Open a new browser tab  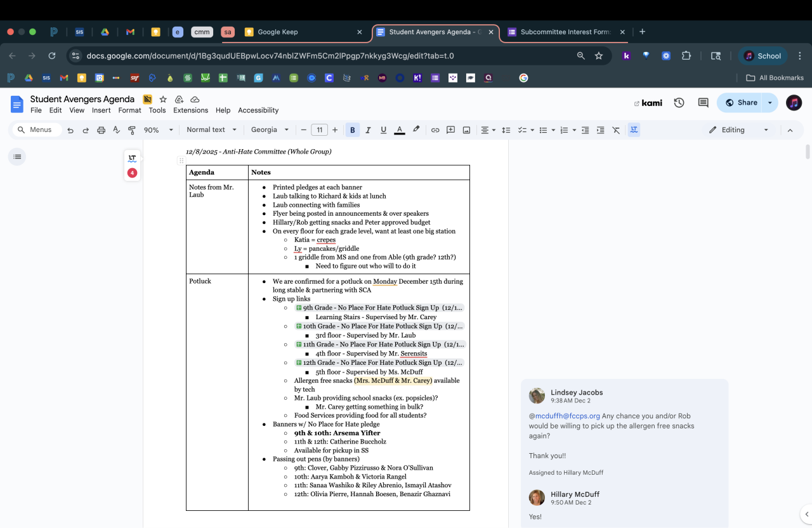tap(642, 32)
